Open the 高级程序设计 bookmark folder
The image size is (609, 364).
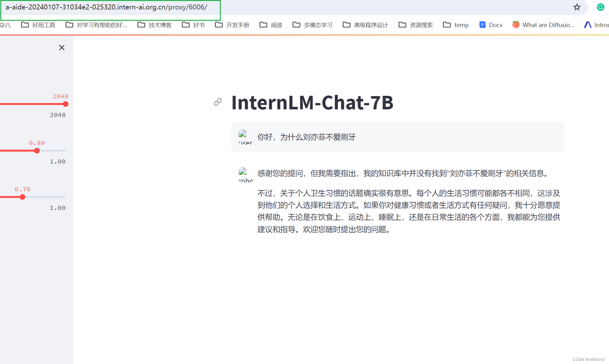pos(365,25)
